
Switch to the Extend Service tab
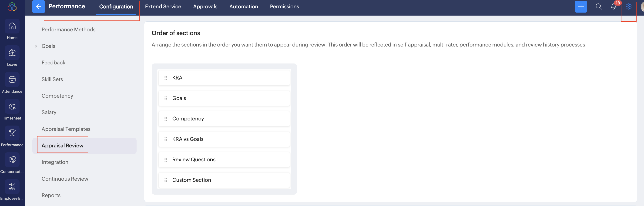tap(163, 7)
